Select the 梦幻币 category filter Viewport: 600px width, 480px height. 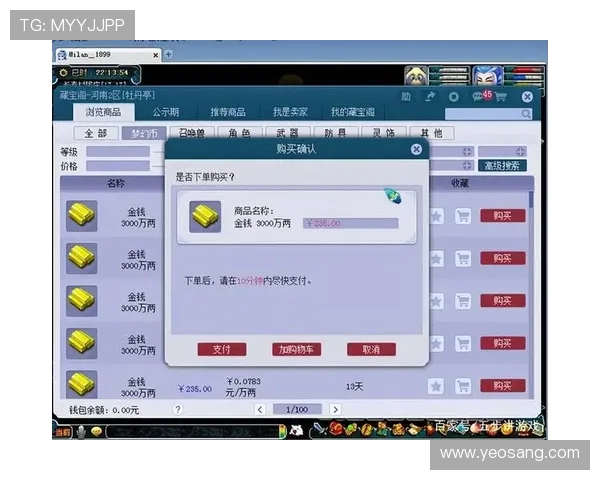point(144,133)
